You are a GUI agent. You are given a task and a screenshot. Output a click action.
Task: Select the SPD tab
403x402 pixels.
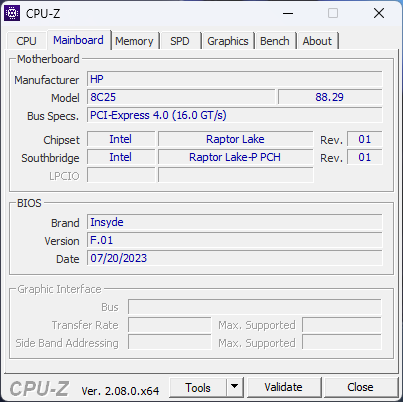coord(180,41)
